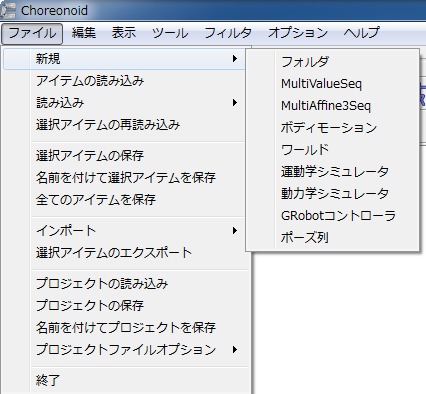Create a new MultiAffine3Seq item

coord(332,106)
